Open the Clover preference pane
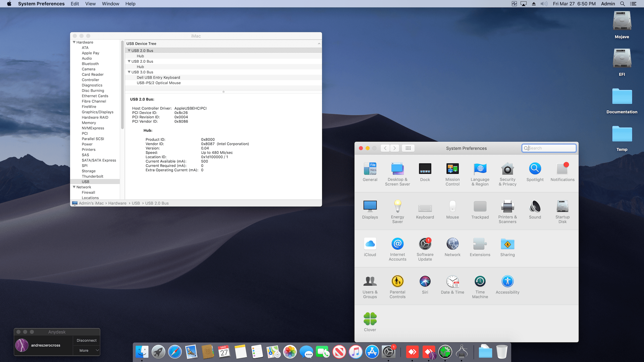The height and width of the screenshot is (362, 644). (x=370, y=319)
